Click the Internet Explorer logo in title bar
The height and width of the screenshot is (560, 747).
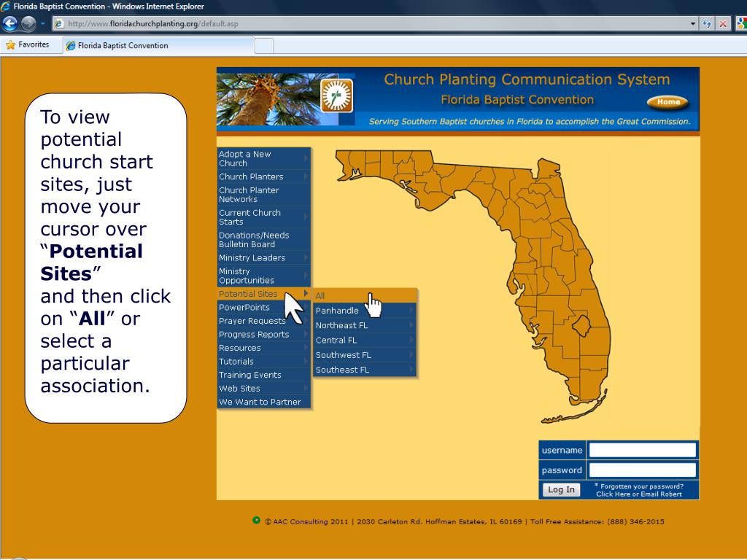(x=6, y=6)
